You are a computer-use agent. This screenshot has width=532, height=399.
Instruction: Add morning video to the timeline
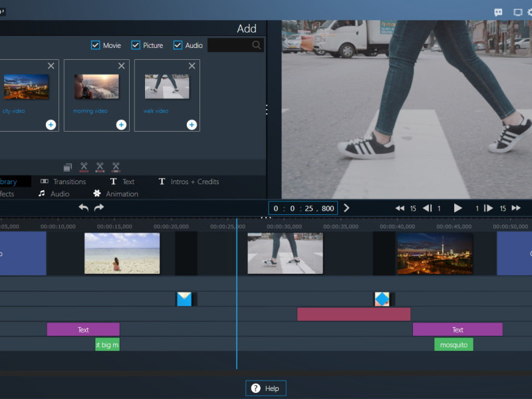pyautogui.click(x=121, y=125)
